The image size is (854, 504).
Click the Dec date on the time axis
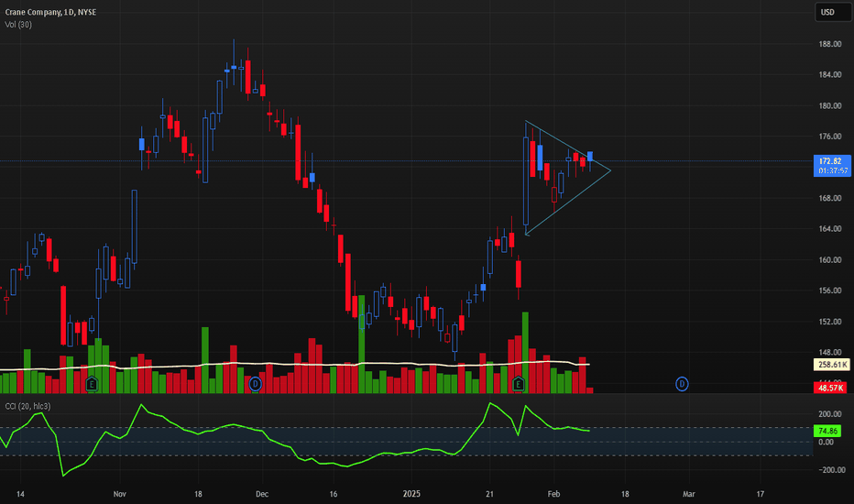[262, 494]
